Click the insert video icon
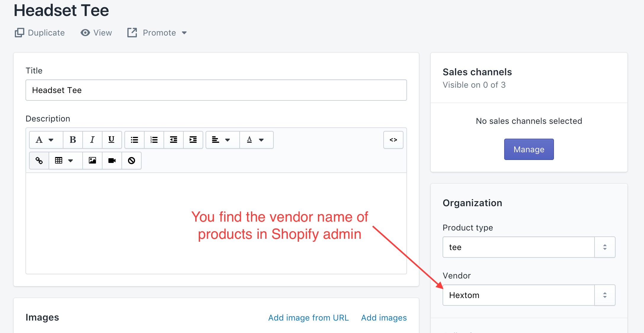 112,161
